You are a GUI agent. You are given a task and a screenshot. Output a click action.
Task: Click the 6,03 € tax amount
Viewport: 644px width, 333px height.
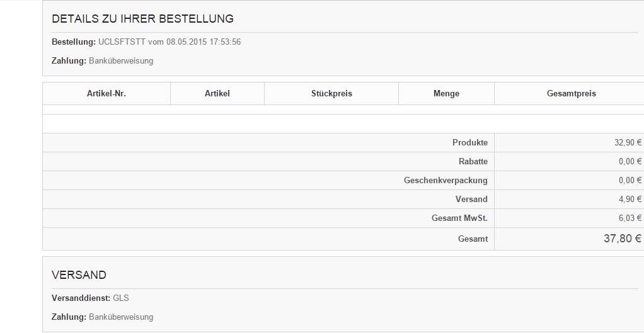630,218
